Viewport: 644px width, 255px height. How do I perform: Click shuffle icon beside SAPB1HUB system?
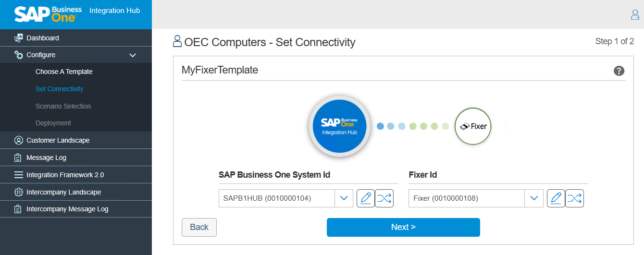click(x=384, y=198)
